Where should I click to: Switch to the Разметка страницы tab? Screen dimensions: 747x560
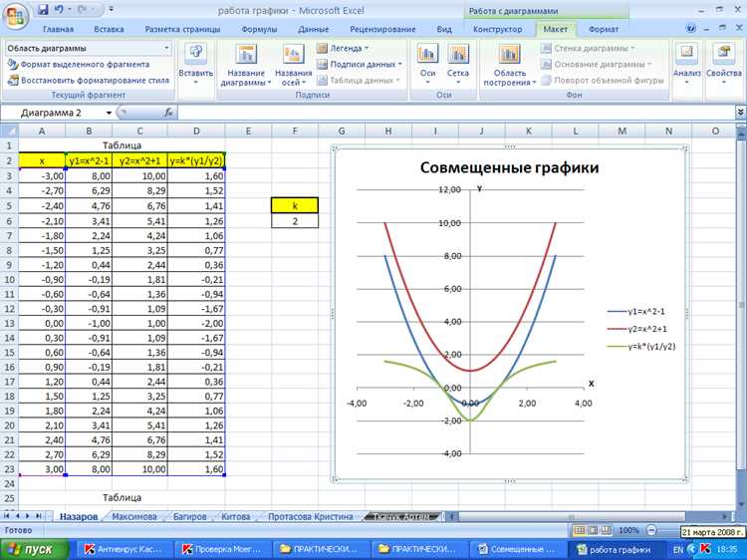point(182,29)
